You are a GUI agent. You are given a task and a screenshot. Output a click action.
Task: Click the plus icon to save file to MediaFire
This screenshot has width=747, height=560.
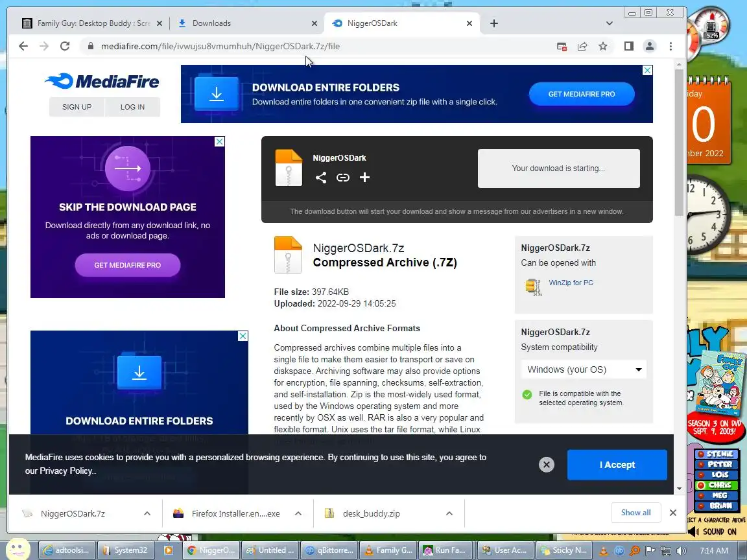click(364, 178)
